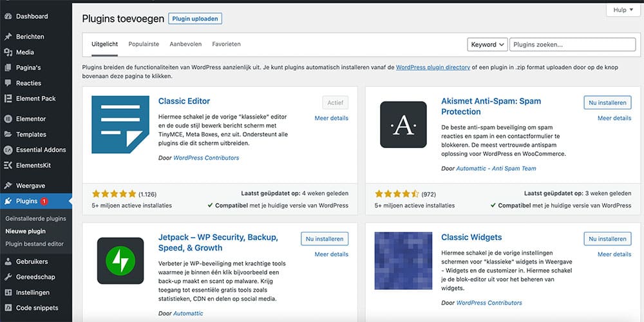
Task: Open Akismet Anti-Spam: Spam Protection title link
Action: (x=491, y=106)
